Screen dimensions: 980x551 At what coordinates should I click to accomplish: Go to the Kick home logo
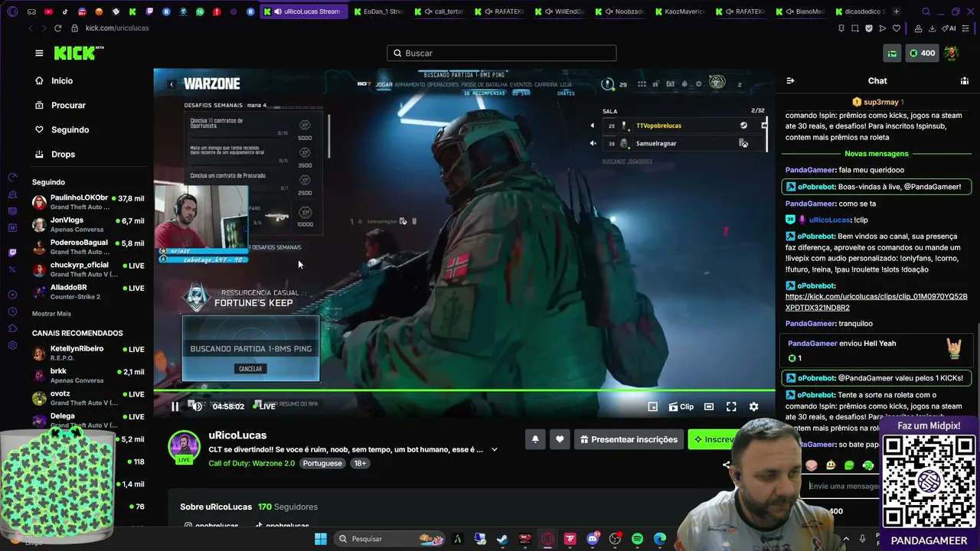[79, 53]
